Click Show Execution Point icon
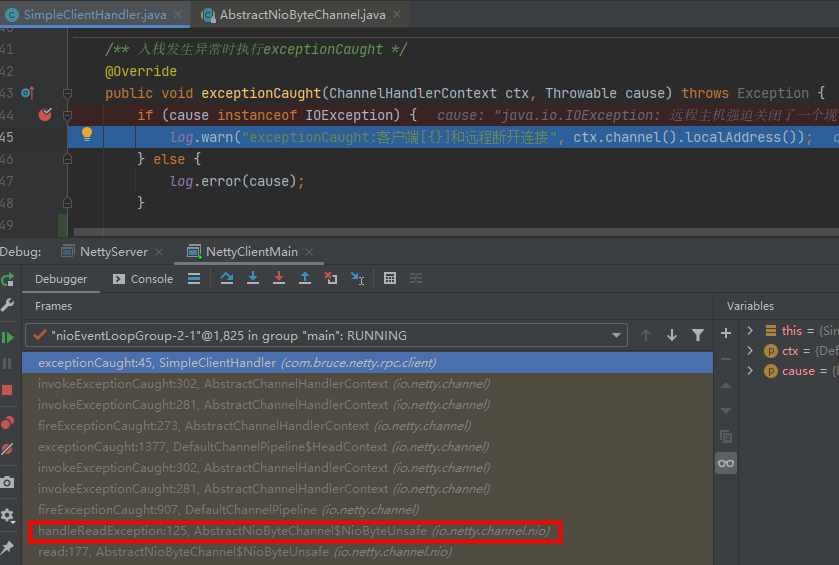839x565 pixels. [x=194, y=278]
